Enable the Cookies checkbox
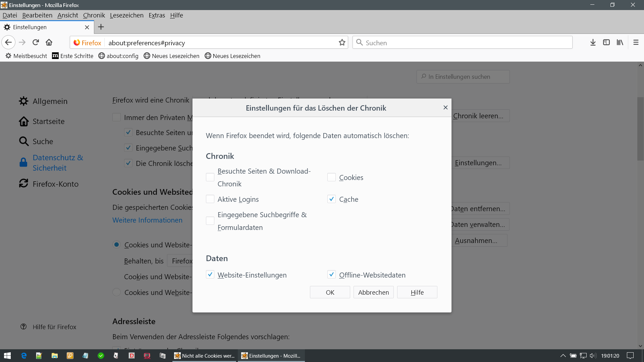The height and width of the screenshot is (362, 644). click(x=331, y=177)
